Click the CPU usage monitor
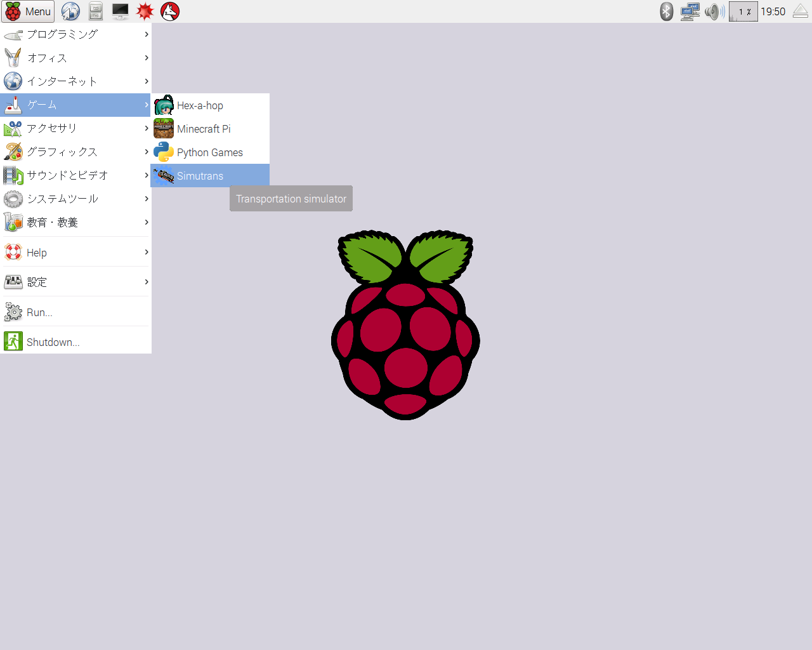This screenshot has height=650, width=812. (x=743, y=11)
